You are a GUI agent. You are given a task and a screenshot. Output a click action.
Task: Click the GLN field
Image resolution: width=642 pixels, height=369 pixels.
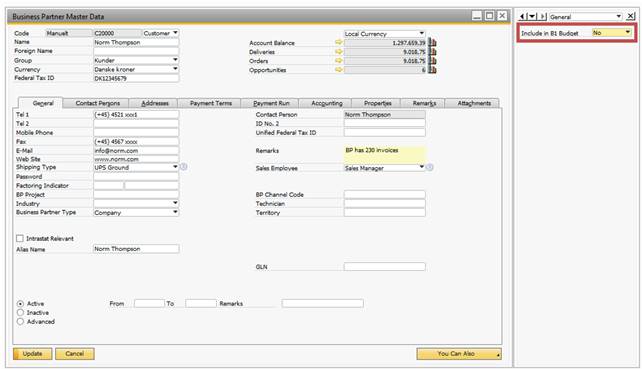384,267
